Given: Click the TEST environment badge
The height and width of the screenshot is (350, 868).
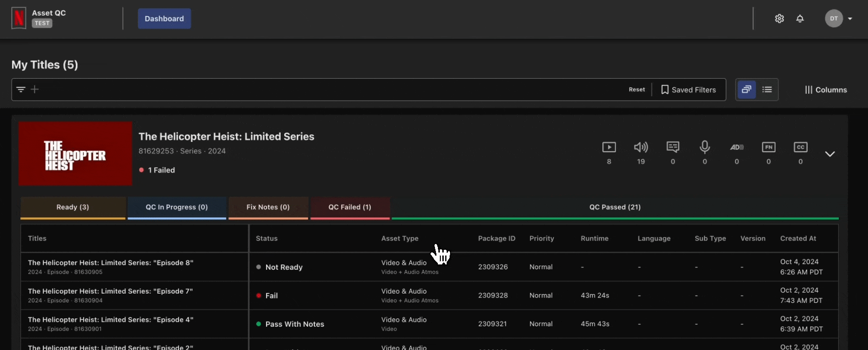Looking at the screenshot, I should [x=42, y=23].
